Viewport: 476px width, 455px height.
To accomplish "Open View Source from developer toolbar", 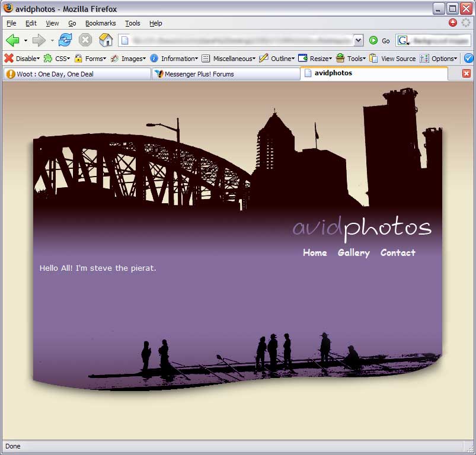I will pyautogui.click(x=392, y=59).
